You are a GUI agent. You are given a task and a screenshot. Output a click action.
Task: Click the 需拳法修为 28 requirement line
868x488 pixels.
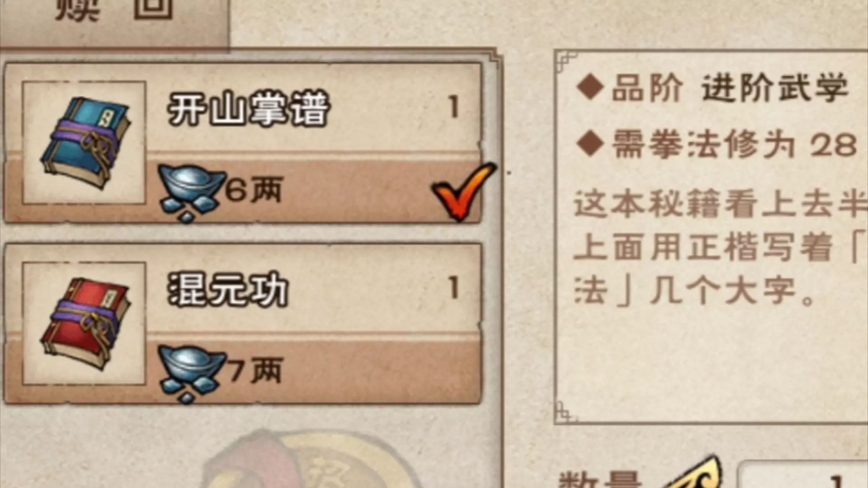(x=717, y=144)
